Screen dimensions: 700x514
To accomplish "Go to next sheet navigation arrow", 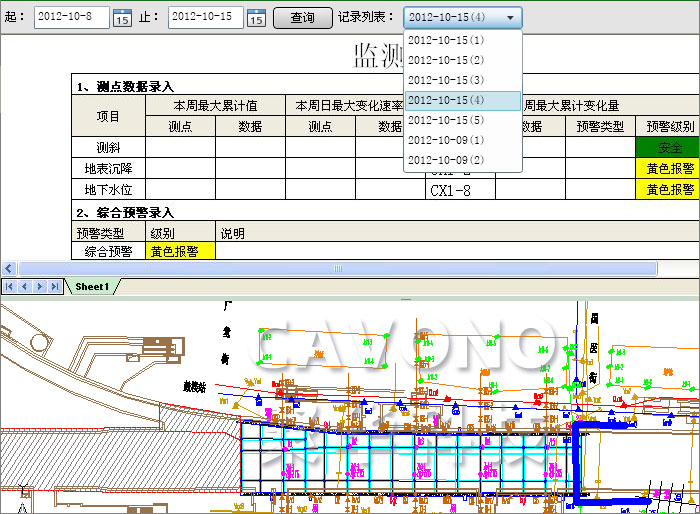I will click(x=40, y=287).
